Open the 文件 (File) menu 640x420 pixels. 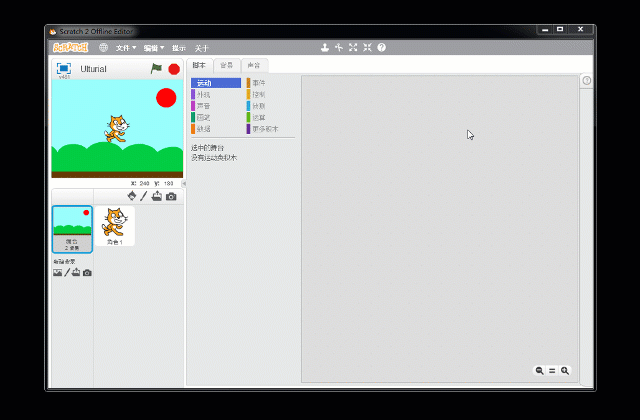pos(126,48)
